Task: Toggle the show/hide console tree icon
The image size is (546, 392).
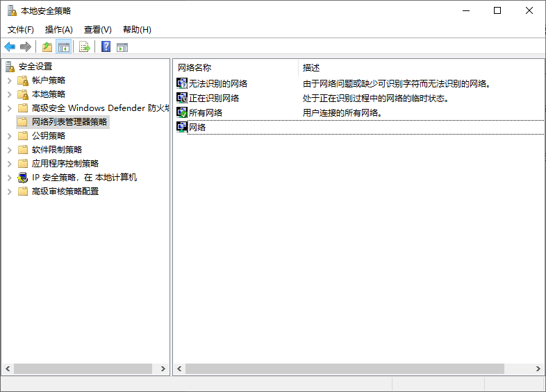Action: pyautogui.click(x=64, y=47)
